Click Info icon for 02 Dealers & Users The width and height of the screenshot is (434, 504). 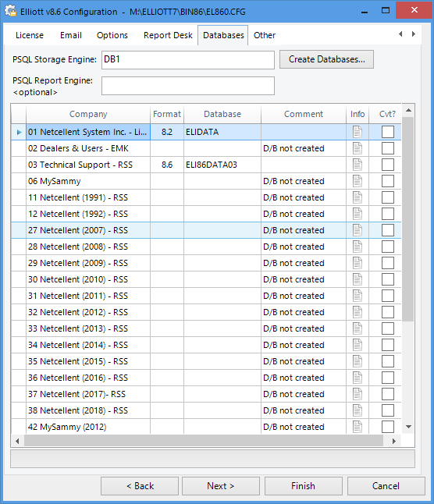coord(358,148)
